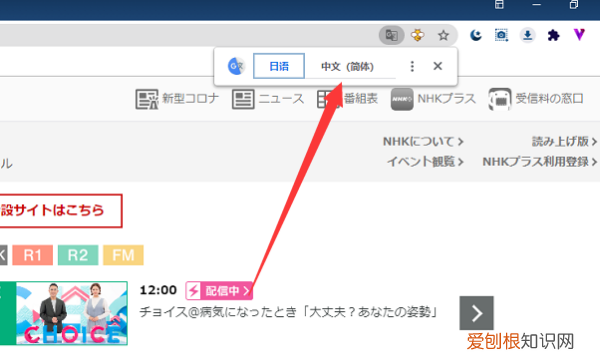
Task: Open NHKについて link
Action: coord(423,142)
